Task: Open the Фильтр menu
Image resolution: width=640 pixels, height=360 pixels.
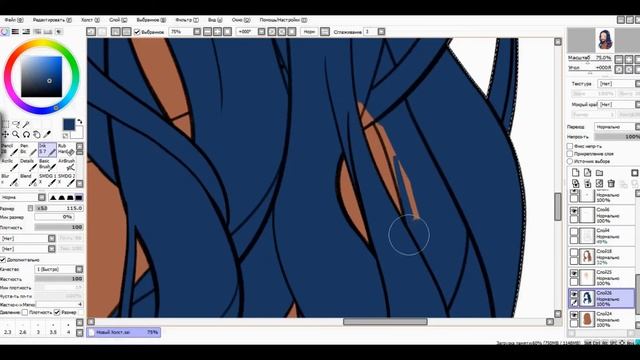Action: (187, 20)
